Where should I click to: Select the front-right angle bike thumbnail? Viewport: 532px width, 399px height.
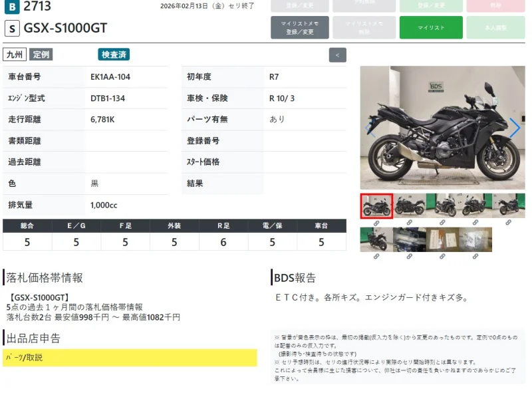tap(475, 205)
